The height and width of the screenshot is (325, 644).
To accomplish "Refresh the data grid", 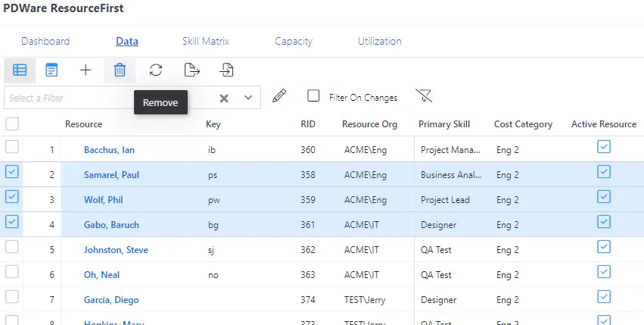I will click(156, 70).
